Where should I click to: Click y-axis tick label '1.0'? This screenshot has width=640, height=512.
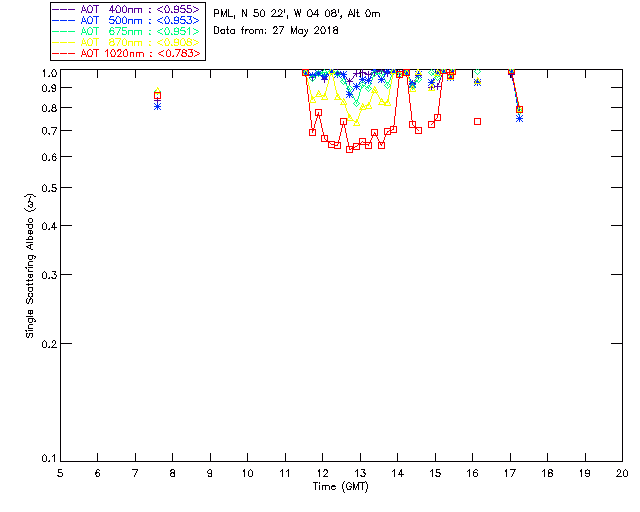[x=49, y=73]
